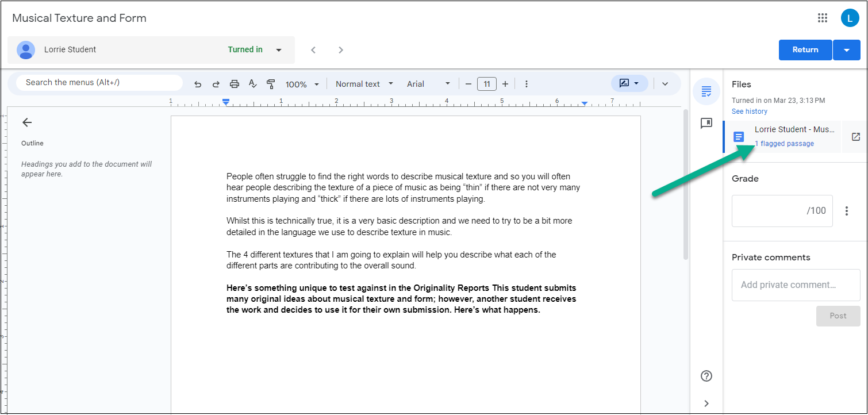Click the Help question mark icon
Viewport: 868px width, 415px height.
coord(706,376)
